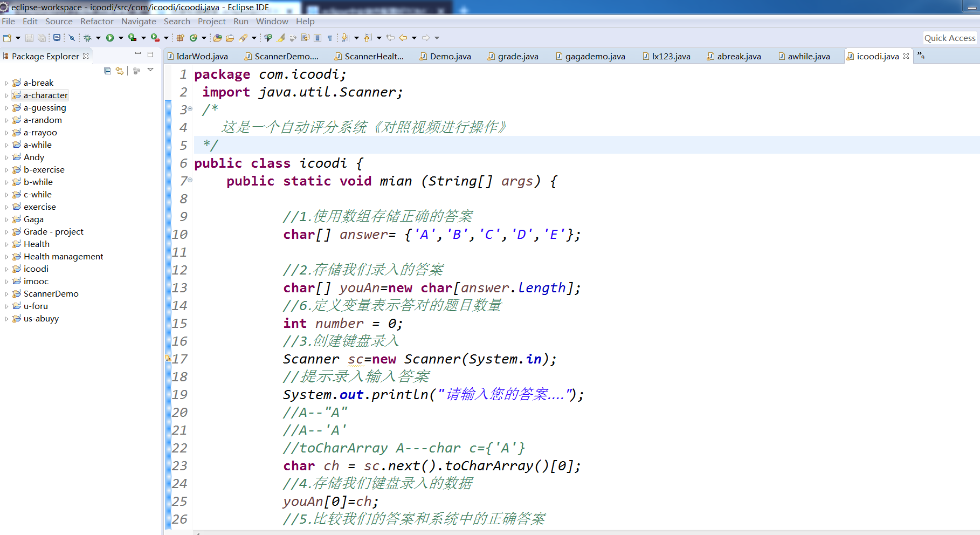
Task: Open the Run configurations dropdown arrow
Action: (121, 38)
